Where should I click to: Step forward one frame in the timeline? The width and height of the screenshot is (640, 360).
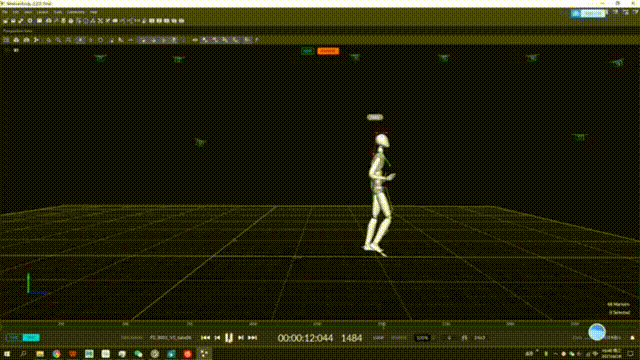241,338
